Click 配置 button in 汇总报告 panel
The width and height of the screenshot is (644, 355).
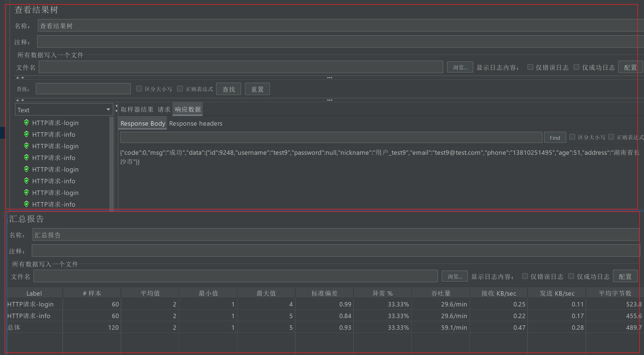[x=625, y=277]
